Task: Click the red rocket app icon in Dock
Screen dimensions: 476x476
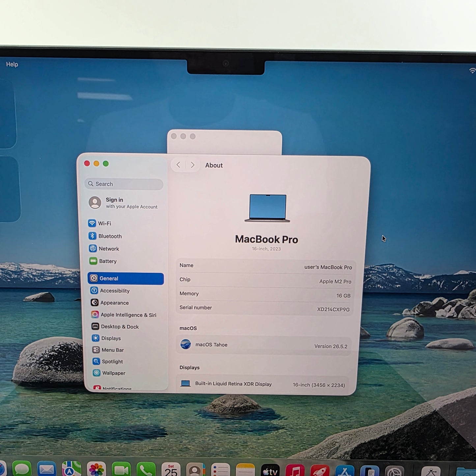Action: [x=320, y=470]
